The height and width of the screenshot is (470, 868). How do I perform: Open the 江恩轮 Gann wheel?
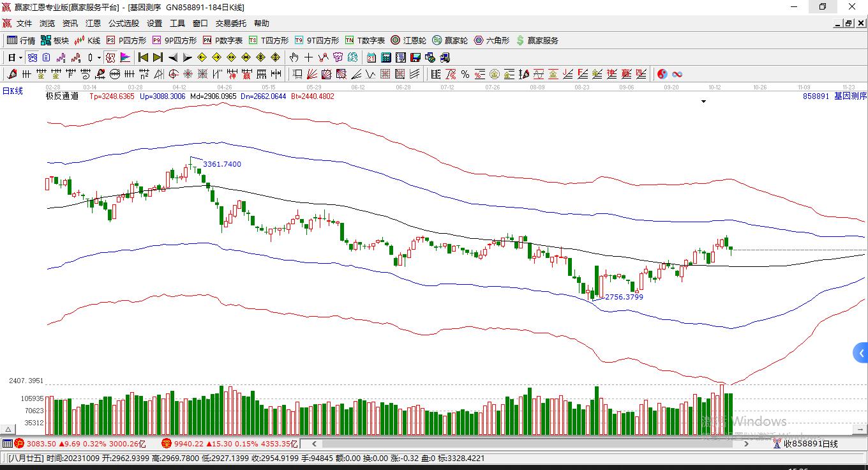click(x=408, y=40)
